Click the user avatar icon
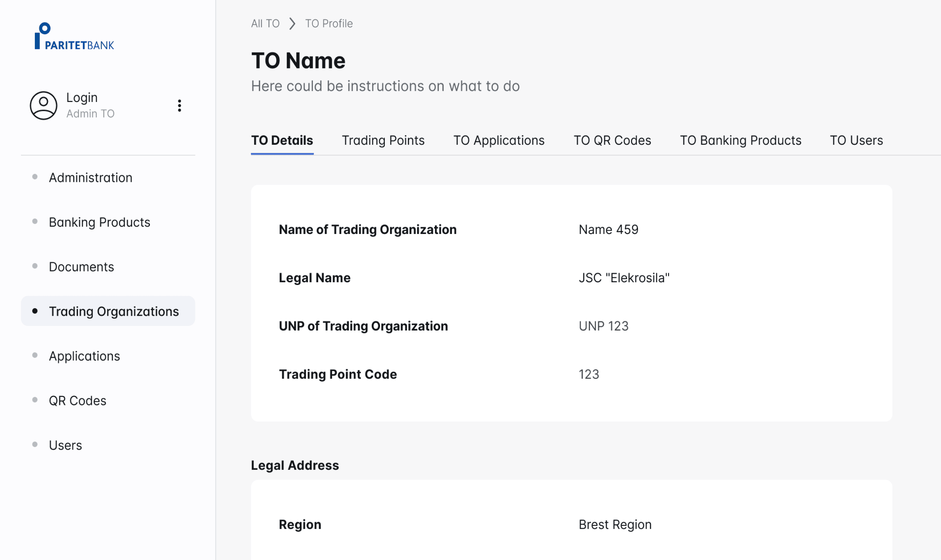The width and height of the screenshot is (941, 560). [x=43, y=105]
